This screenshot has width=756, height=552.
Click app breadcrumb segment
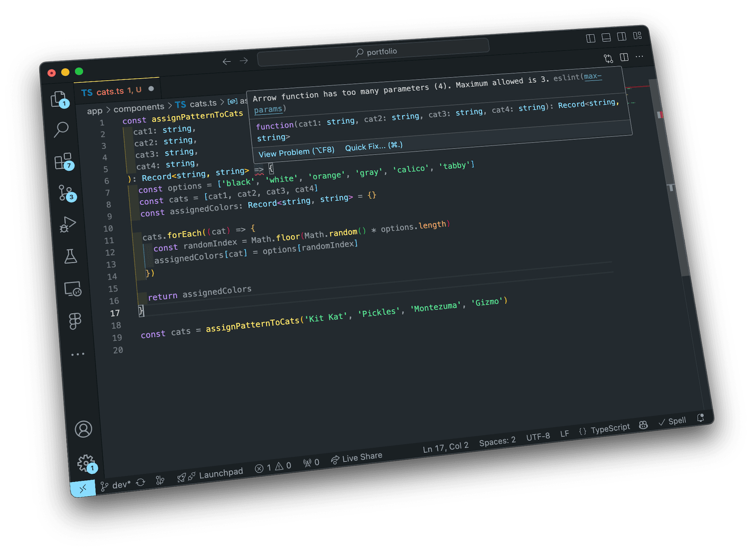(x=94, y=111)
